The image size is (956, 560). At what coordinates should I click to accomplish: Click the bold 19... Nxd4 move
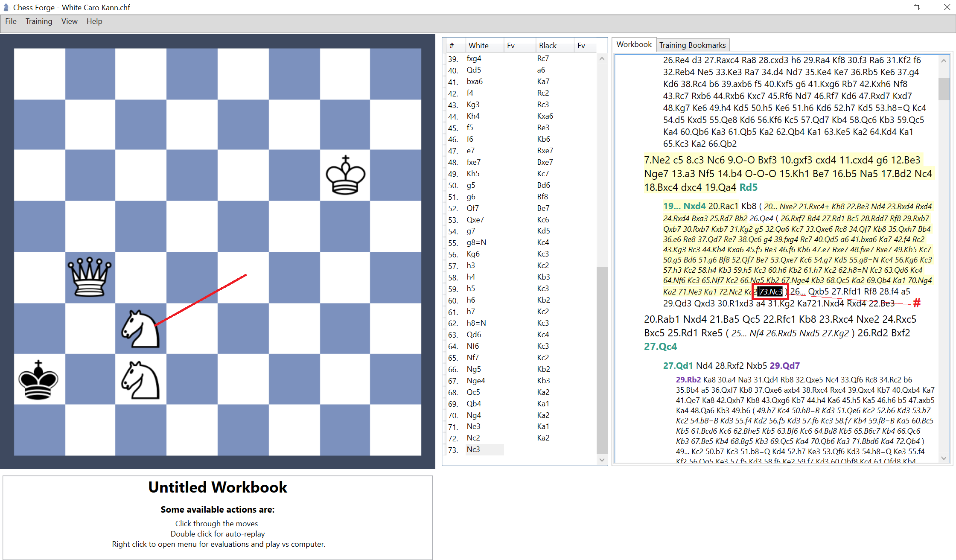tap(684, 205)
